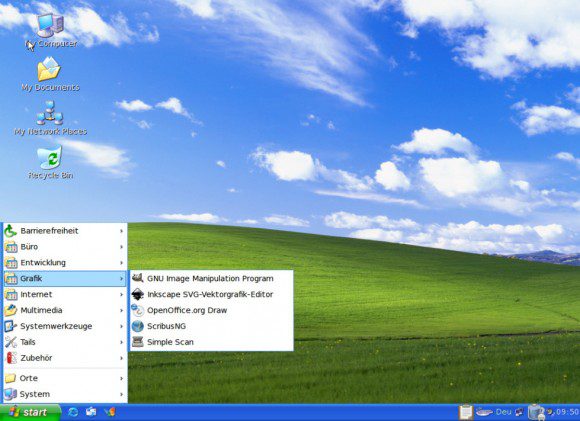Click the power status tray icon
The width and height of the screenshot is (580, 421).
[535, 412]
